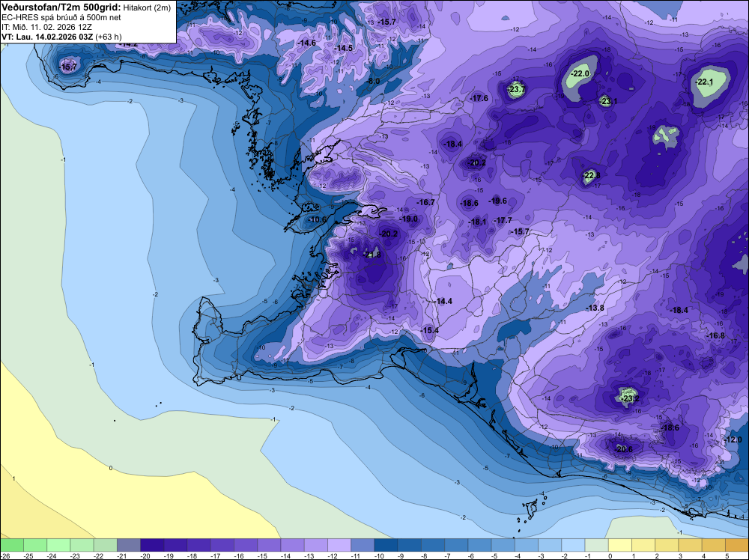Click the legend swatch between -16 and -15
Viewport: 749px width, 560px height.
point(246,545)
